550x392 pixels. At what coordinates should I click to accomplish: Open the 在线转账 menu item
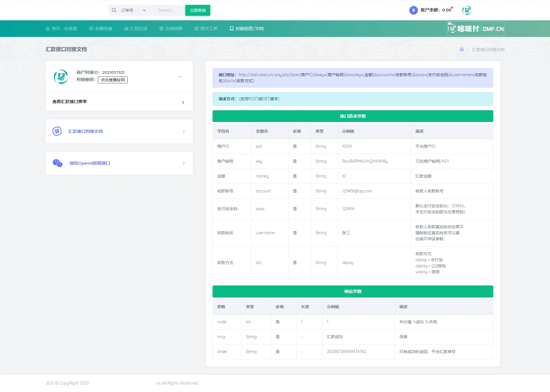pyautogui.click(x=171, y=29)
